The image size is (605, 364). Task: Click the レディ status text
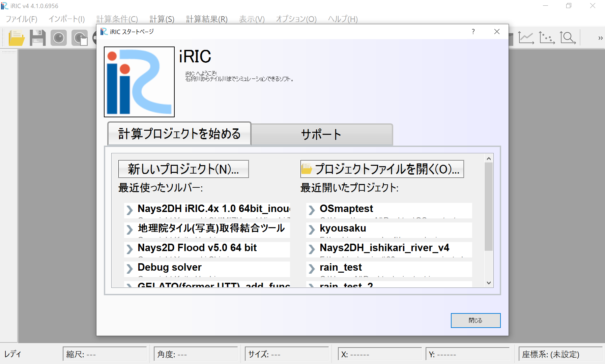tap(13, 354)
